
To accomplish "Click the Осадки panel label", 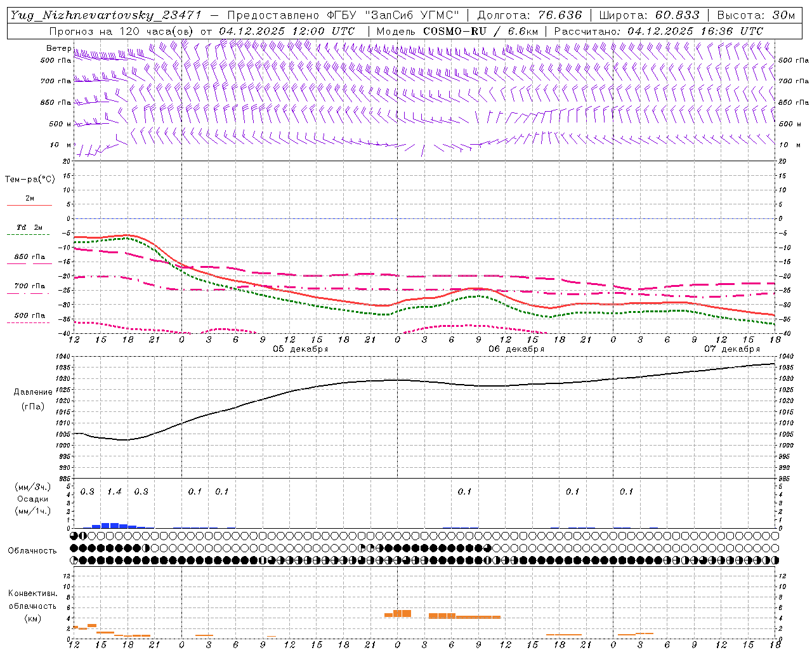I will click(32, 499).
